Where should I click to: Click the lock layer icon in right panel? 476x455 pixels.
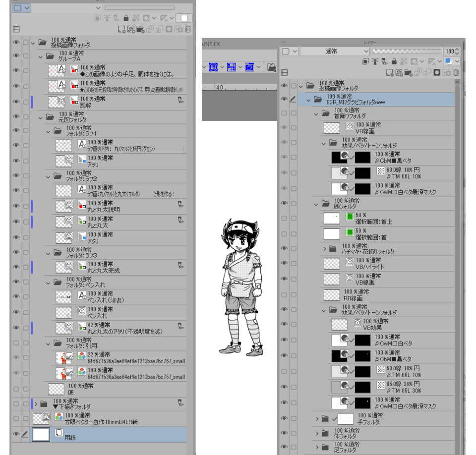(394, 61)
